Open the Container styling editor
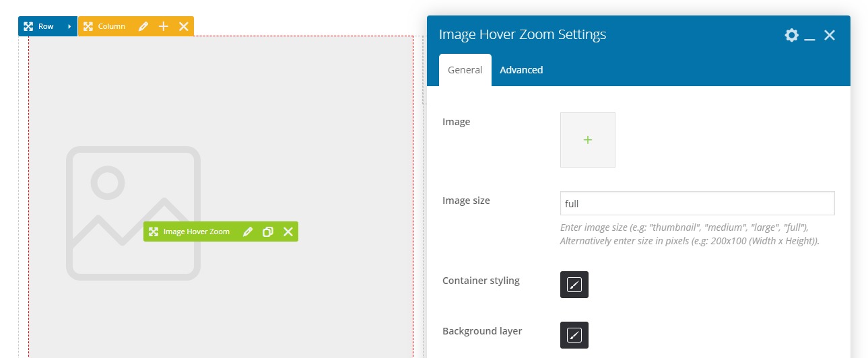Viewport: 868px width, 358px height. (574, 285)
